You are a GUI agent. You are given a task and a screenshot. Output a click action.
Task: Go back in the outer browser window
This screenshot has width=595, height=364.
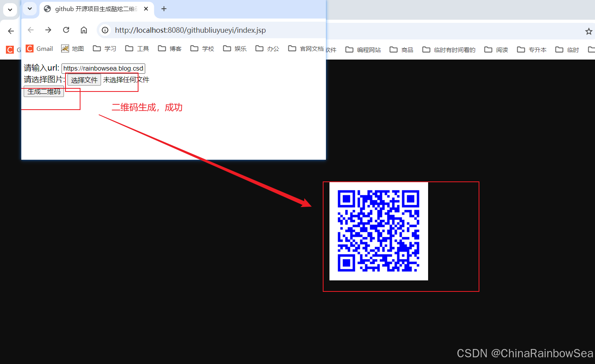point(11,31)
